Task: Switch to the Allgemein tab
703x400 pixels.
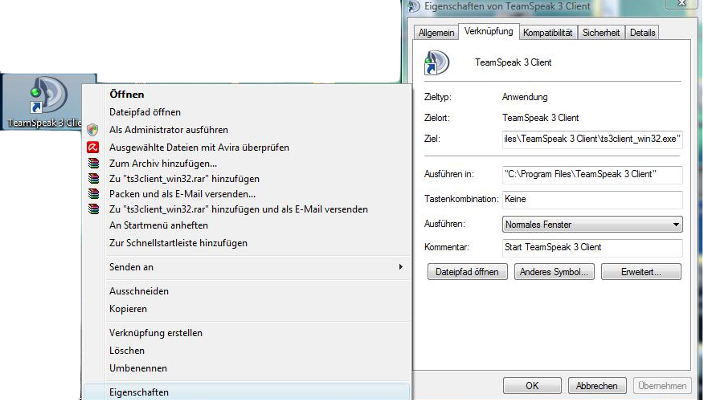Action: 436,32
